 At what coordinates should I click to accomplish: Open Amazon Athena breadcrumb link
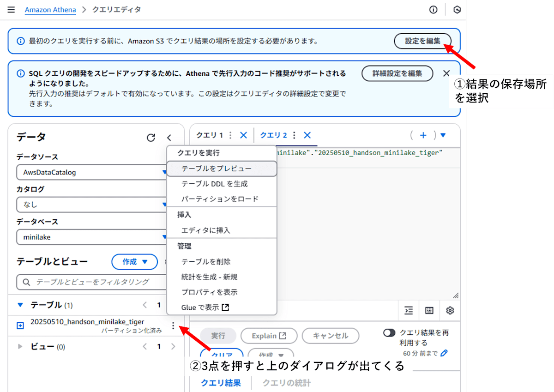tap(50, 9)
